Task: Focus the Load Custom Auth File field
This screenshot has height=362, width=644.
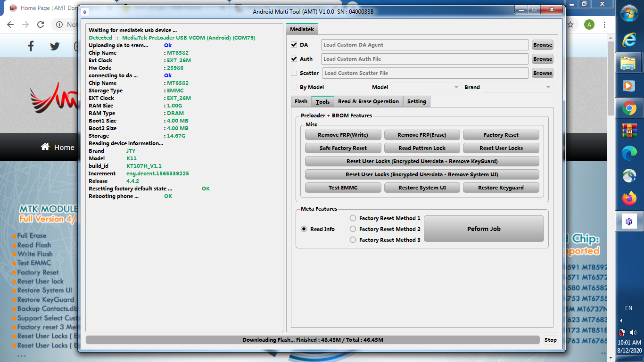Action: click(425, 59)
